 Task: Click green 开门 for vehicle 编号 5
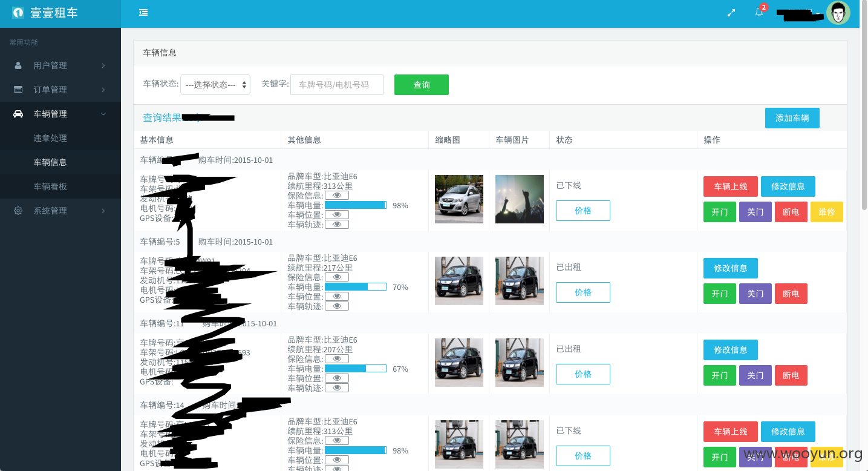coord(720,294)
